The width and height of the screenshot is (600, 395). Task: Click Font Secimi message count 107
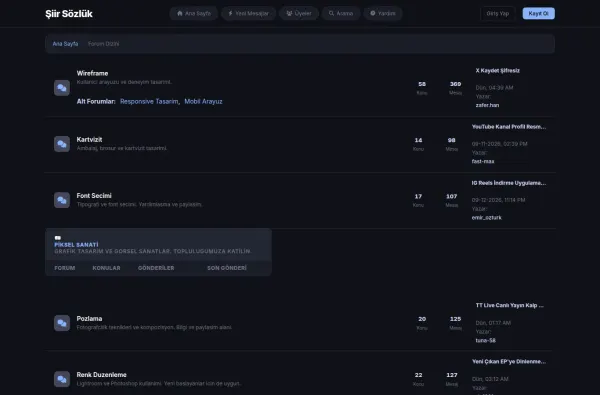pyautogui.click(x=452, y=196)
